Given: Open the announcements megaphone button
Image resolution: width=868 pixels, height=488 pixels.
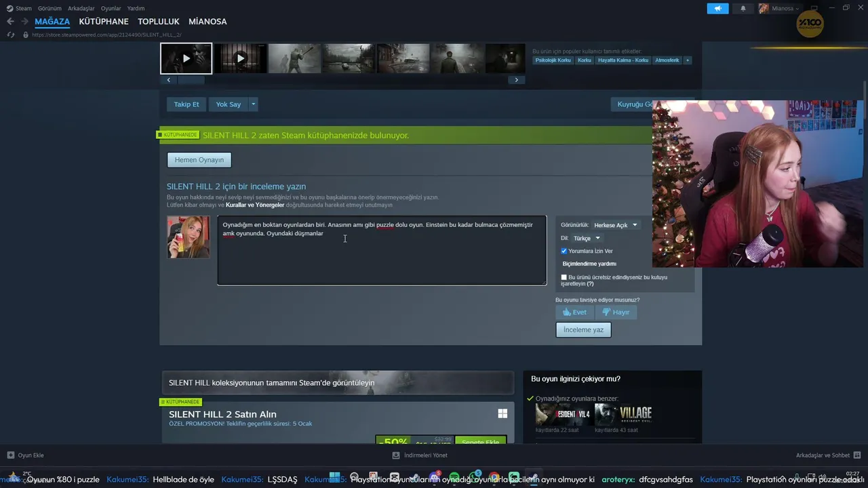Looking at the screenshot, I should [x=717, y=8].
